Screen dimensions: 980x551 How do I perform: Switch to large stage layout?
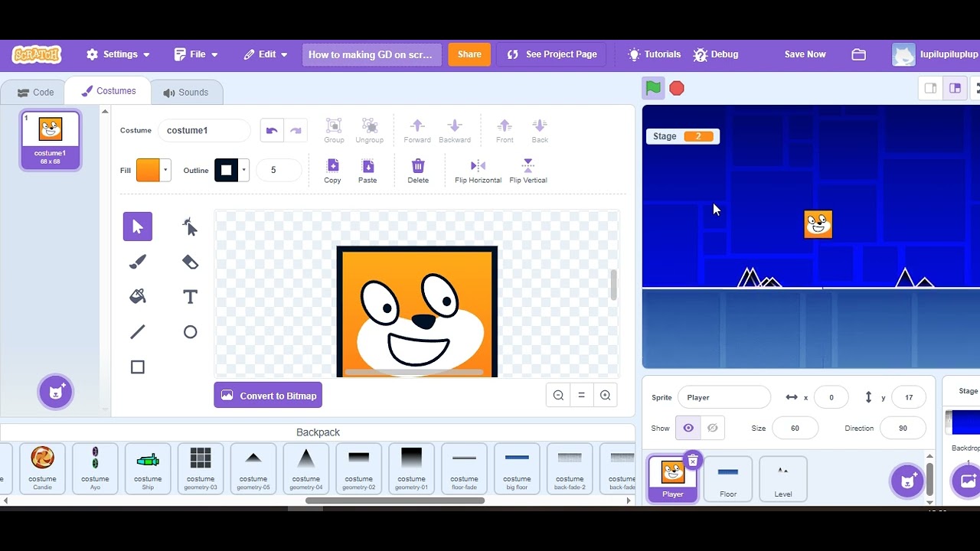coord(955,88)
